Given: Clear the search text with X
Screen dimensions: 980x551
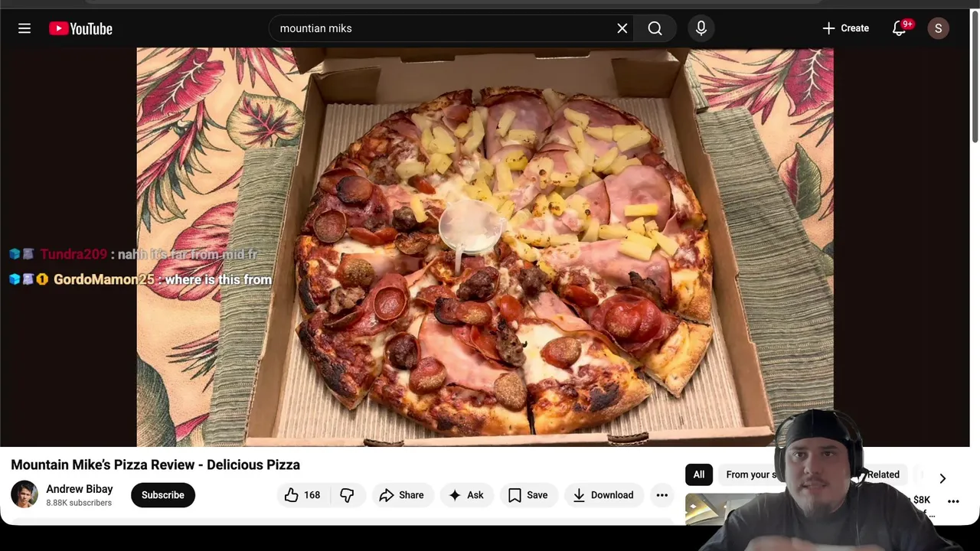Looking at the screenshot, I should [x=622, y=28].
